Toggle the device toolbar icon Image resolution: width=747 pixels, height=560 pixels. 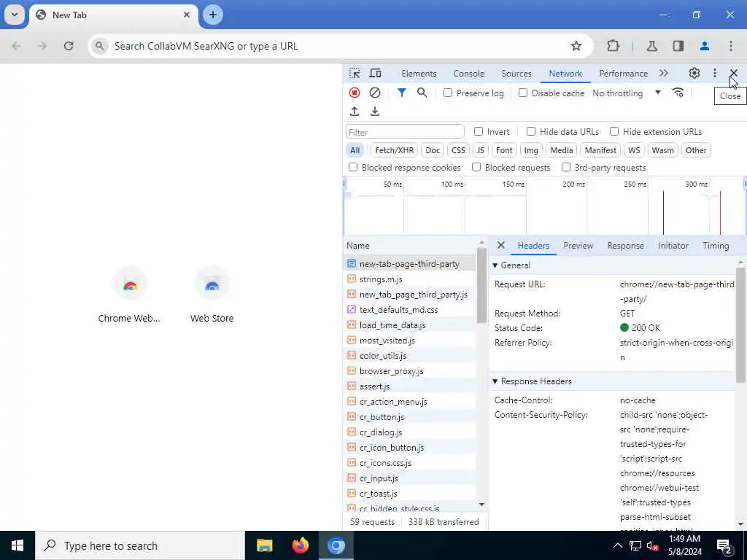[x=376, y=74]
